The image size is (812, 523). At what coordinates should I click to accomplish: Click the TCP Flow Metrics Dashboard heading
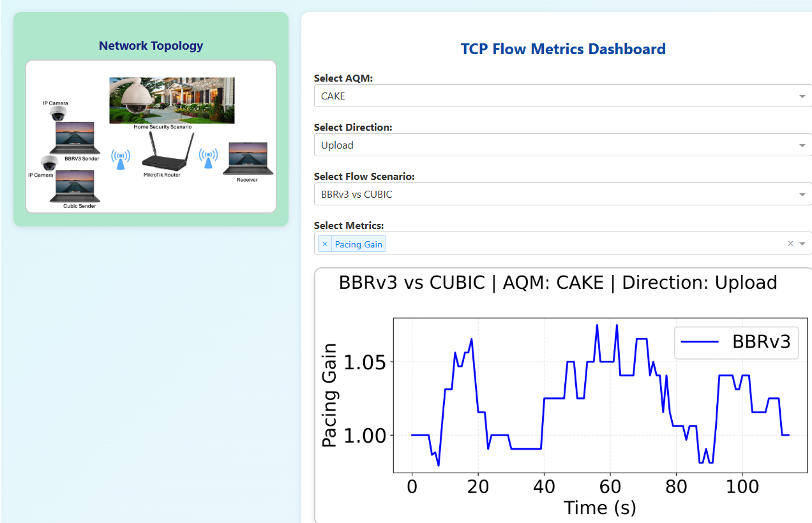coord(563,49)
